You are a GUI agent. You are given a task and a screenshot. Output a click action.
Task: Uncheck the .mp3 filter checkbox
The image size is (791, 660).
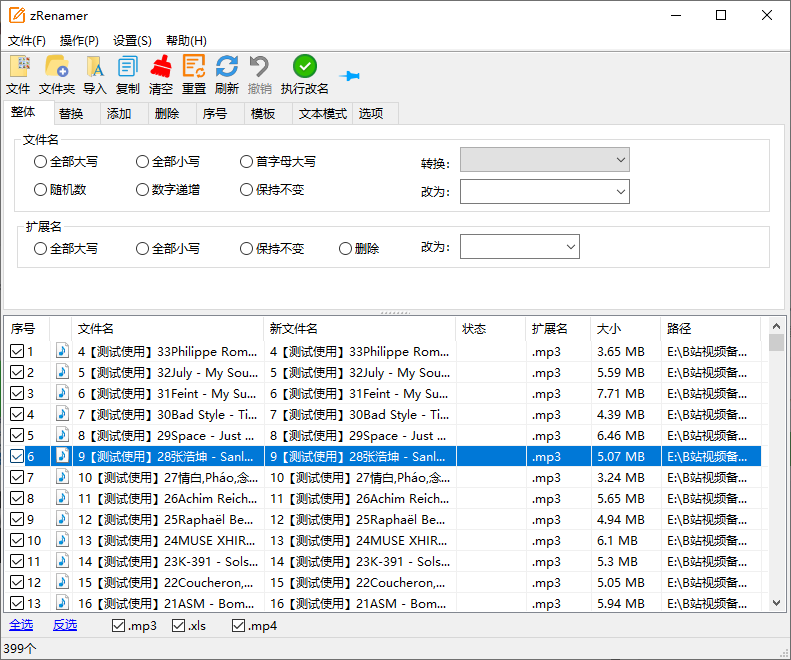119,626
